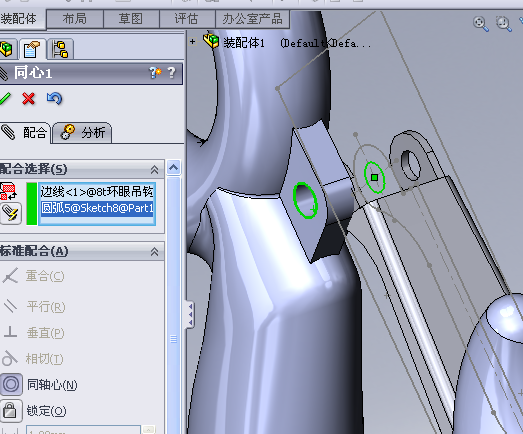Click the Zoom to Fit magnifier icon
Image resolution: width=523 pixels, height=434 pixels.
point(481,24)
